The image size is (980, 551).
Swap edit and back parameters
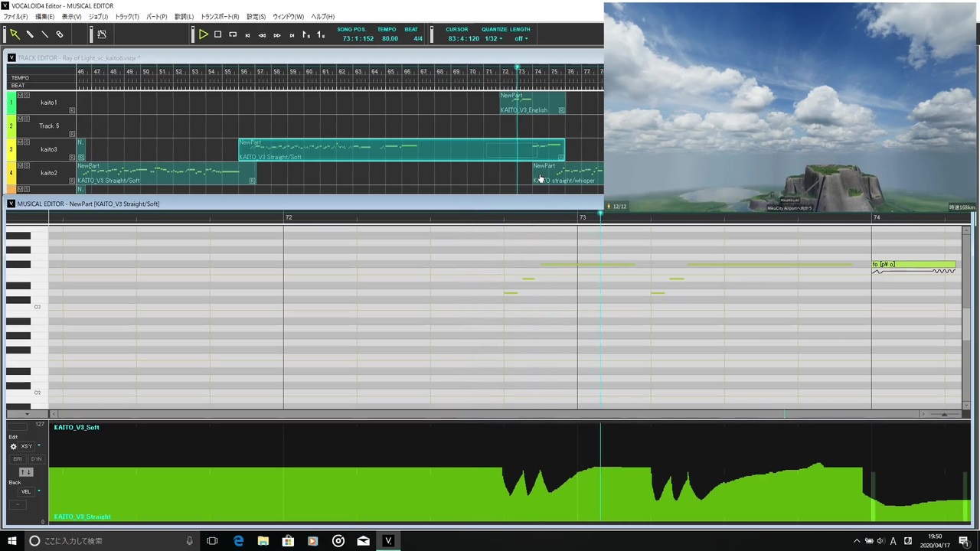(x=26, y=472)
